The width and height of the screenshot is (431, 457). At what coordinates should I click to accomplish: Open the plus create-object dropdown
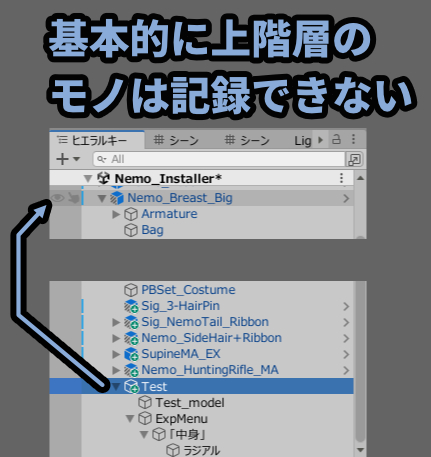68,159
